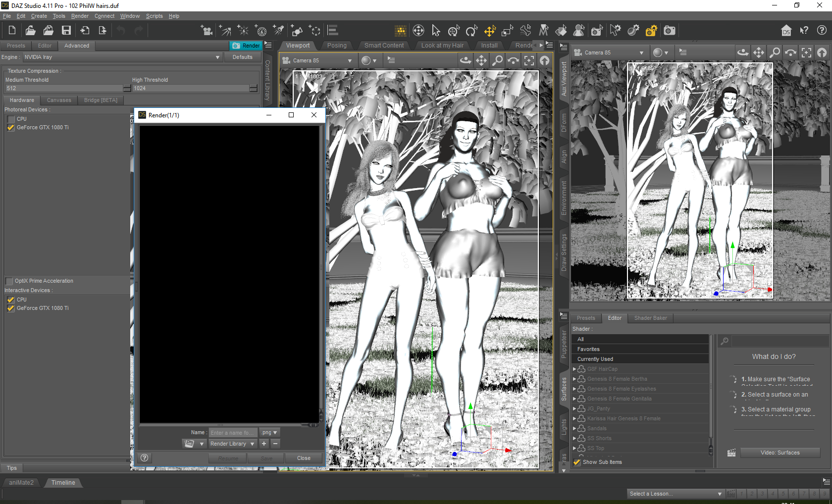Screen dimensions: 832x504
Task: Open the File menu
Action: [7, 16]
